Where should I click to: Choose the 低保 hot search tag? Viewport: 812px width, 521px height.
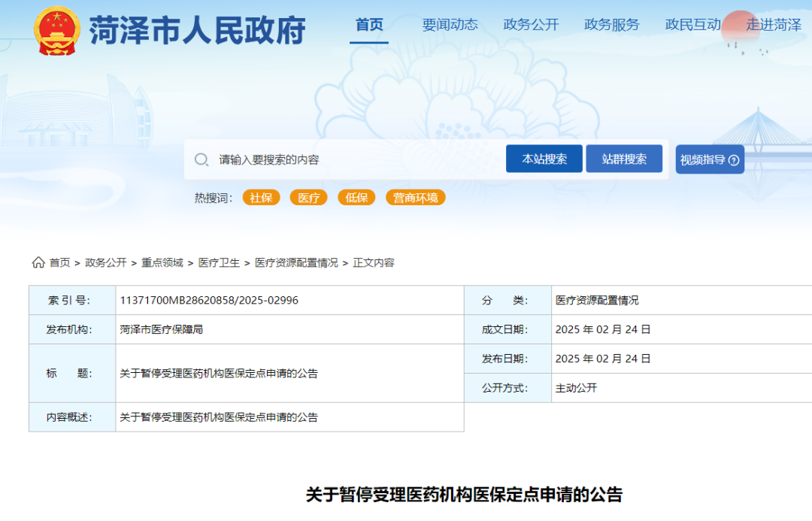click(356, 198)
